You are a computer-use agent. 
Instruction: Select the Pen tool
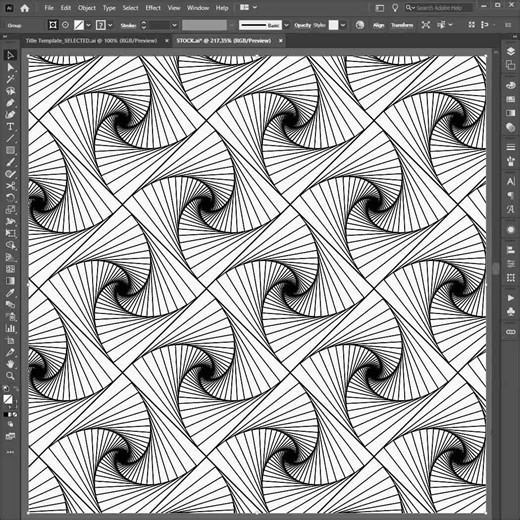coord(10,103)
